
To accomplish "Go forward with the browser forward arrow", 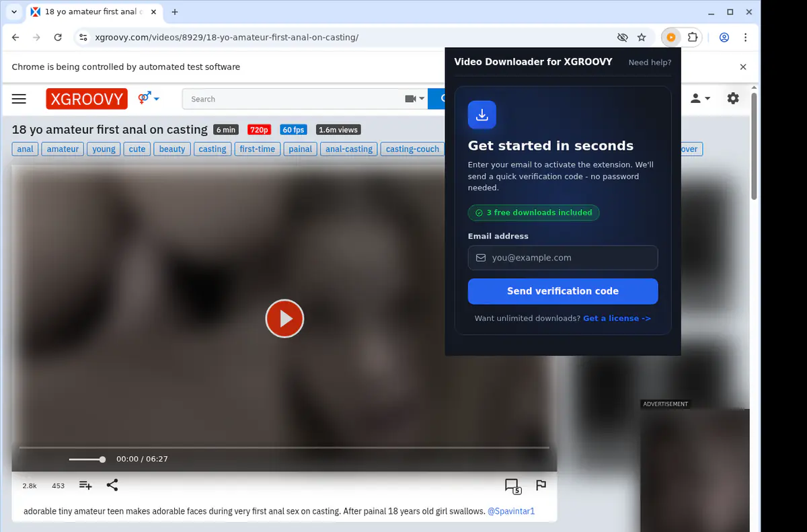I will click(36, 38).
